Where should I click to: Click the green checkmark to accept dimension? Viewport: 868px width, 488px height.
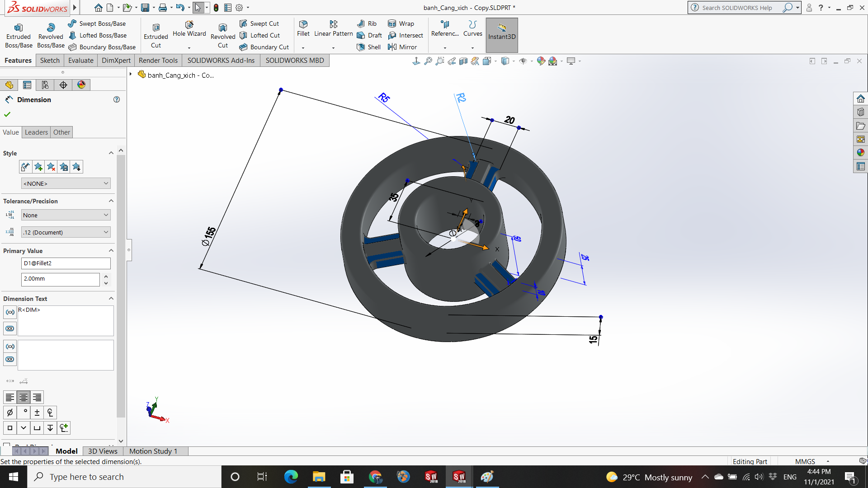pos(7,114)
